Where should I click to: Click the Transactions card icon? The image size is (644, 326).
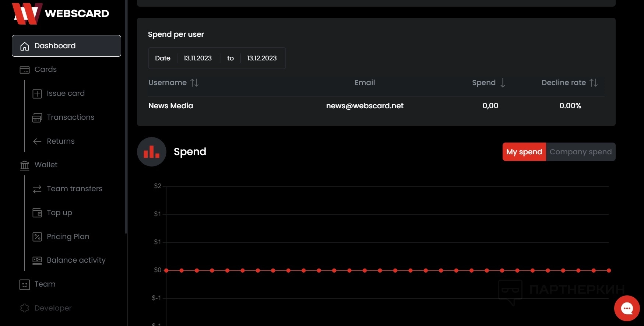37,118
